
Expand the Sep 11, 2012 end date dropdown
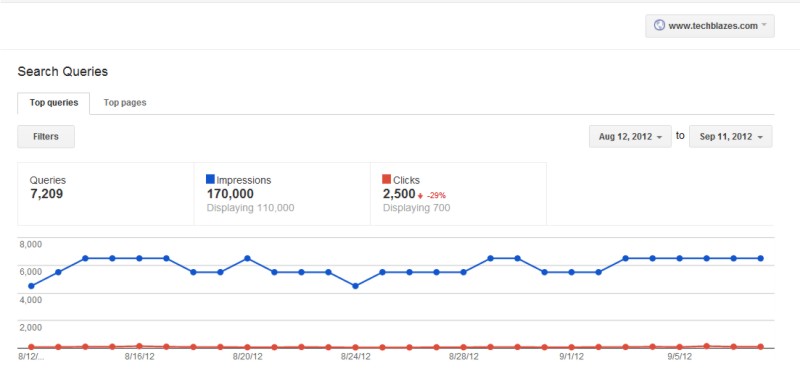[x=731, y=137]
